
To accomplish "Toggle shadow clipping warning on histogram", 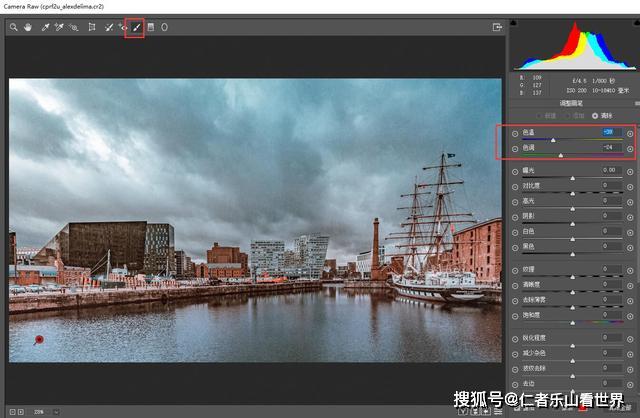I will (x=513, y=23).
